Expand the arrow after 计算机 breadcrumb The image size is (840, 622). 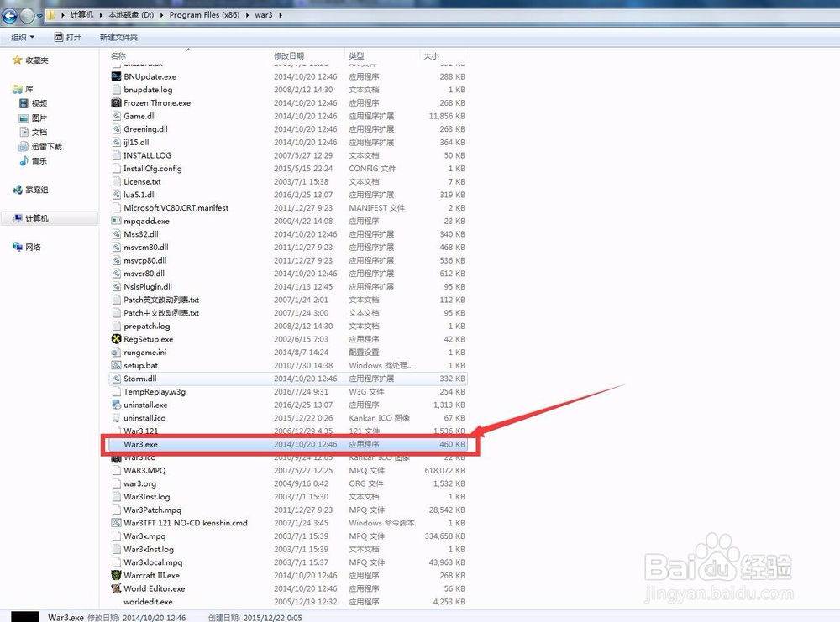click(x=101, y=15)
